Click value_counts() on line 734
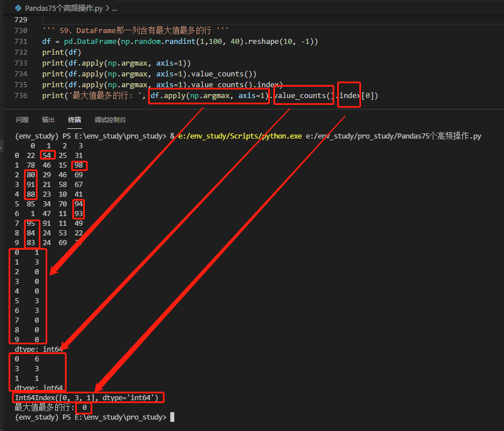The image size is (504, 431). point(222,74)
